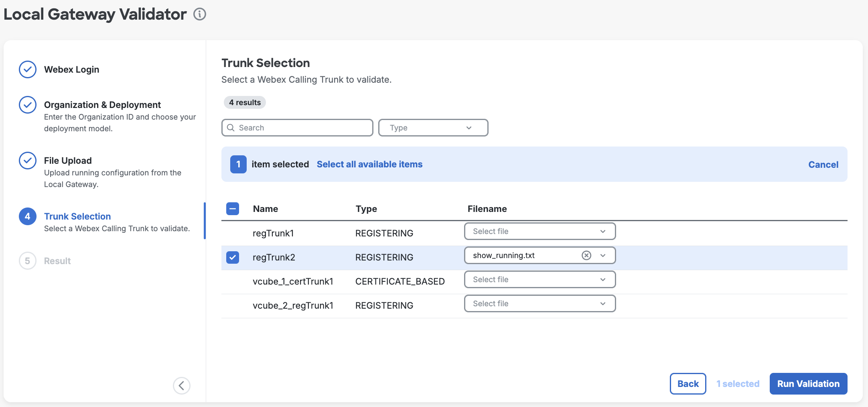This screenshot has height=407, width=868.
Task: Clear show_running.txt with the x icon
Action: [x=586, y=255]
